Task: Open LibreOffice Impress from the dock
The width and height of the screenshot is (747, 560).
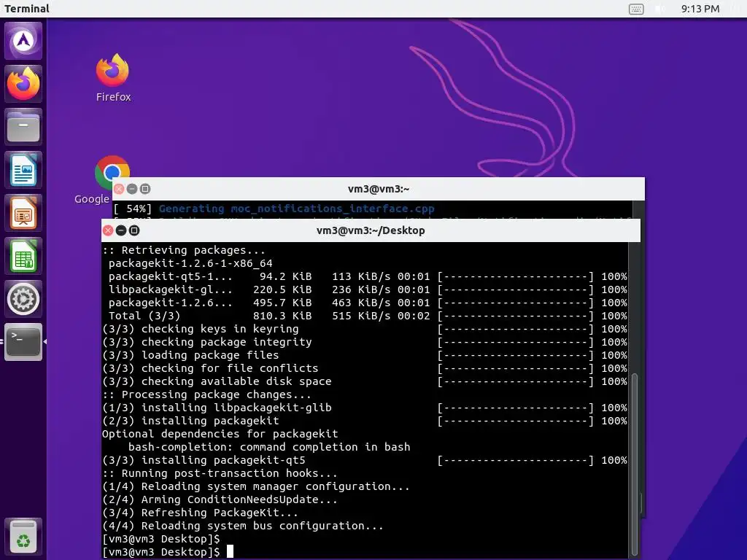Action: click(x=23, y=213)
